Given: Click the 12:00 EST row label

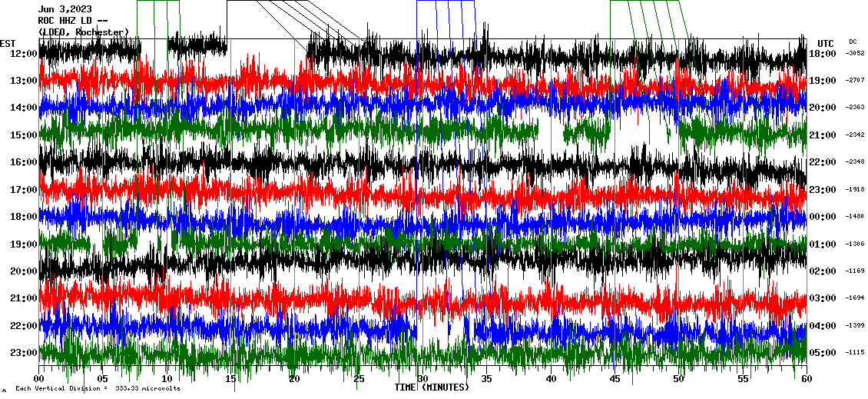Looking at the screenshot, I should [24, 54].
